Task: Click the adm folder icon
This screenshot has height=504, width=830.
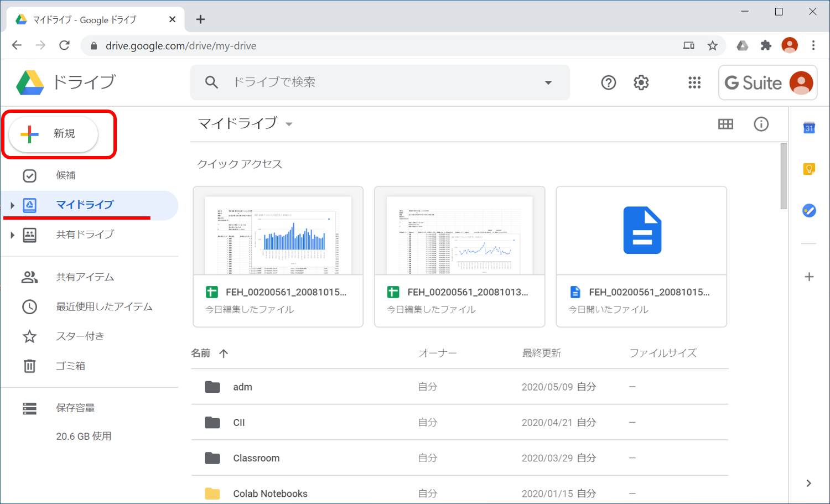Action: (212, 387)
